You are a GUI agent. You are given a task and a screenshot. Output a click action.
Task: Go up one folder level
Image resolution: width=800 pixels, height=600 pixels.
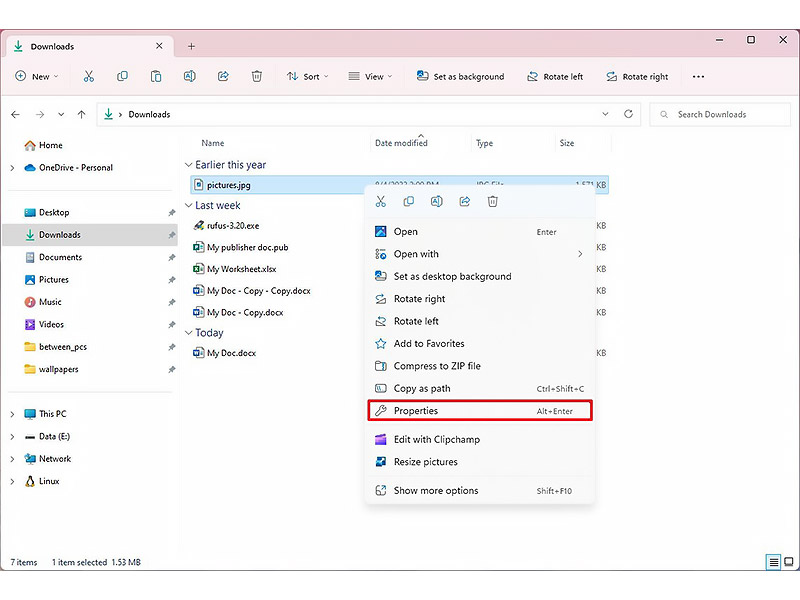82,114
